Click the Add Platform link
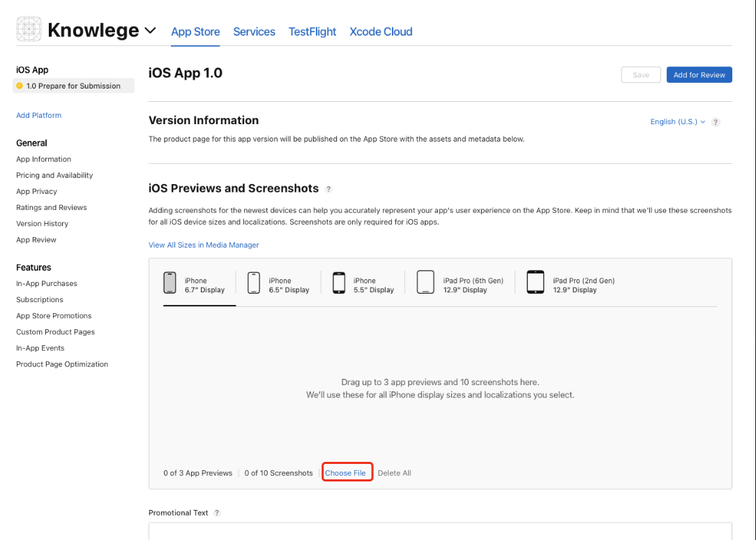 coord(38,115)
